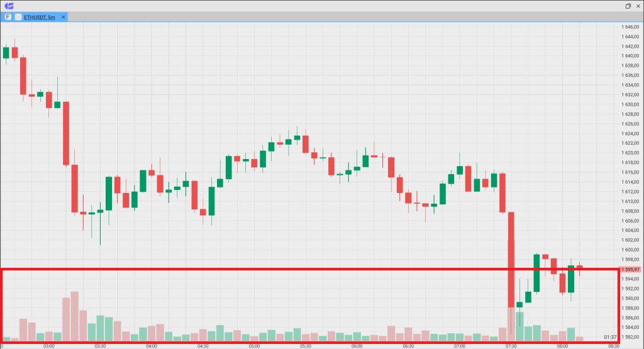
Task: Click the crossed-square icon beside ETHUSDT
Action: 17,17
